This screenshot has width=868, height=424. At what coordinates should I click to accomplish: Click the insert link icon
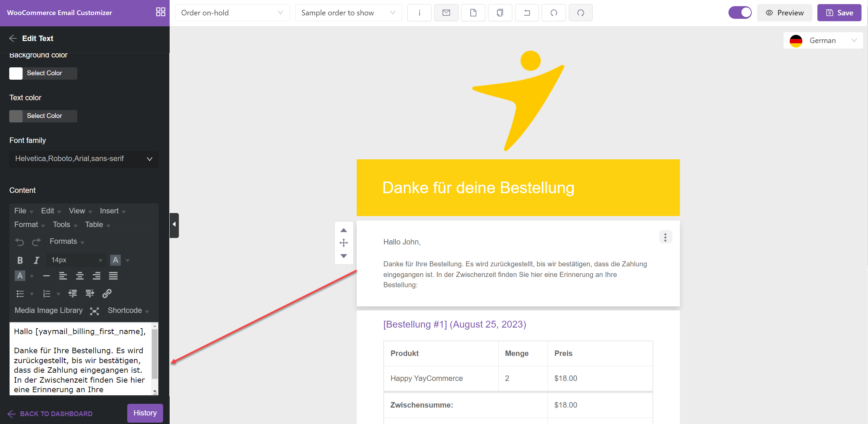click(x=107, y=293)
